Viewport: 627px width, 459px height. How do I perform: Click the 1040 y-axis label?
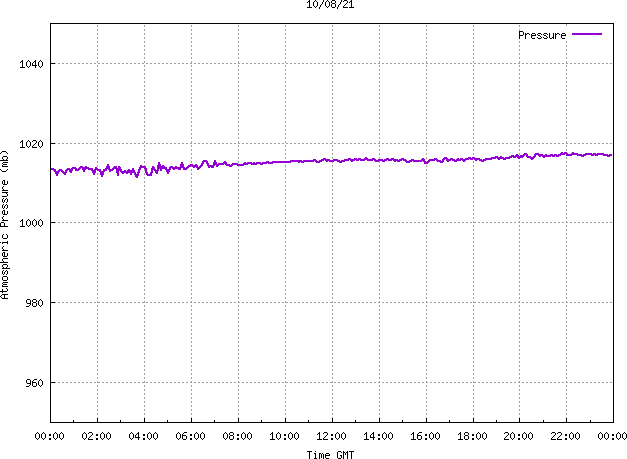click(31, 64)
